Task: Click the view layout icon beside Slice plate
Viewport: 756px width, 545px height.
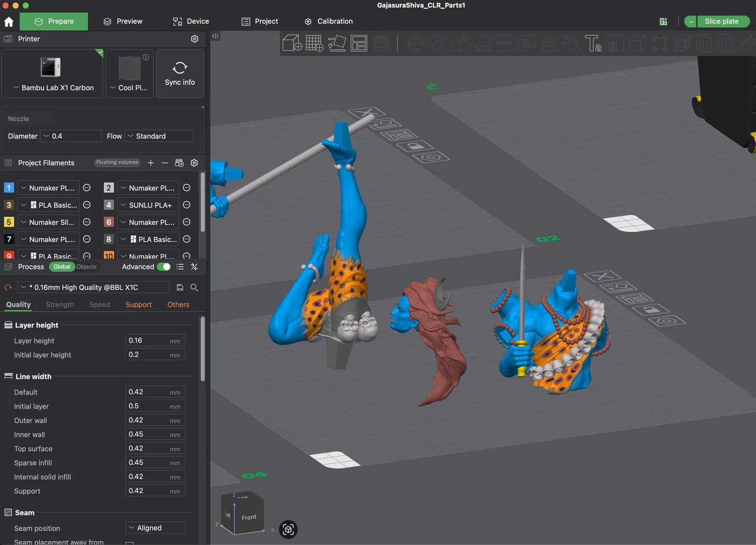Action: tap(663, 21)
